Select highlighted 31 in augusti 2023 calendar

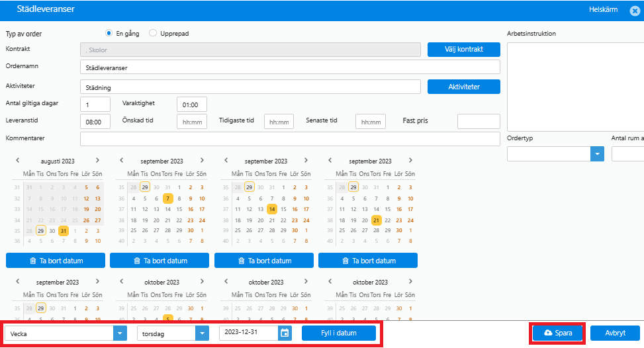64,231
